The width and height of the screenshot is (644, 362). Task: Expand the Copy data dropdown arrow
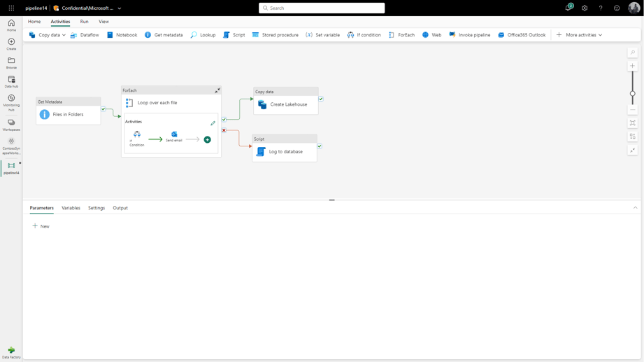point(64,35)
